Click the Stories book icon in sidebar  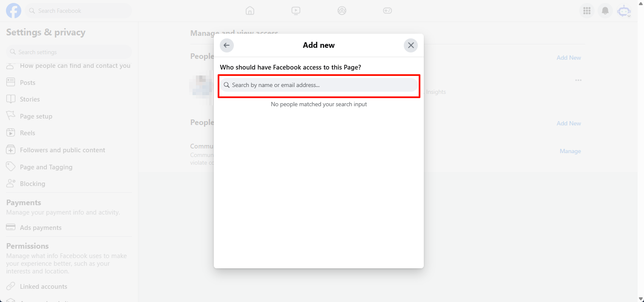click(11, 99)
